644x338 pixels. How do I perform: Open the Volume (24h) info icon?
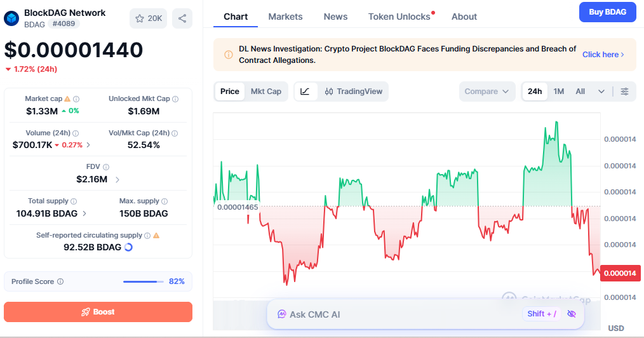pyautogui.click(x=76, y=133)
